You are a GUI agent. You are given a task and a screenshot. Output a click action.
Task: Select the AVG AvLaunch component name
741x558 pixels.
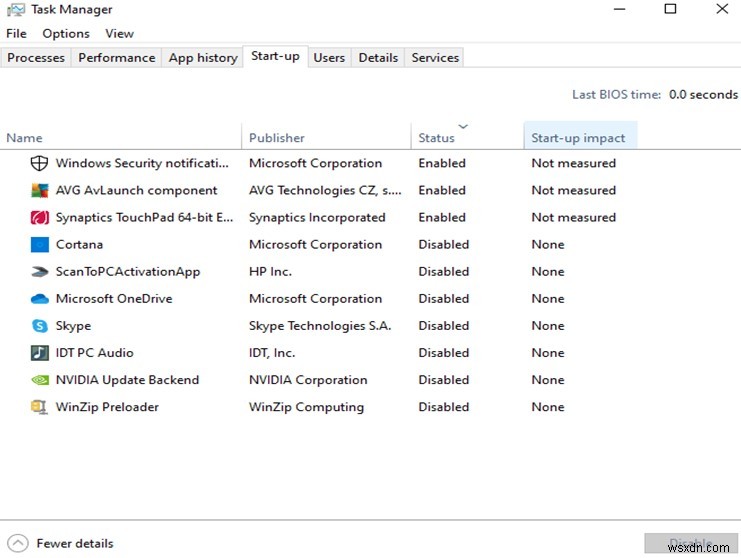click(x=136, y=190)
